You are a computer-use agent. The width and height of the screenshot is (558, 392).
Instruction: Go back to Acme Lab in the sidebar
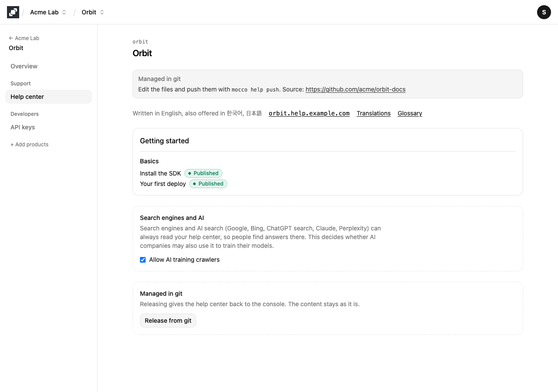click(x=24, y=38)
